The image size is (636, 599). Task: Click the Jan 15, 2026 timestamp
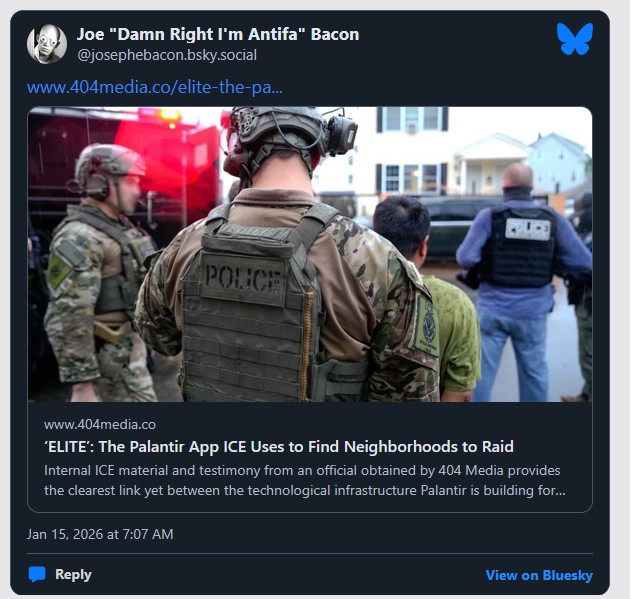(x=100, y=534)
